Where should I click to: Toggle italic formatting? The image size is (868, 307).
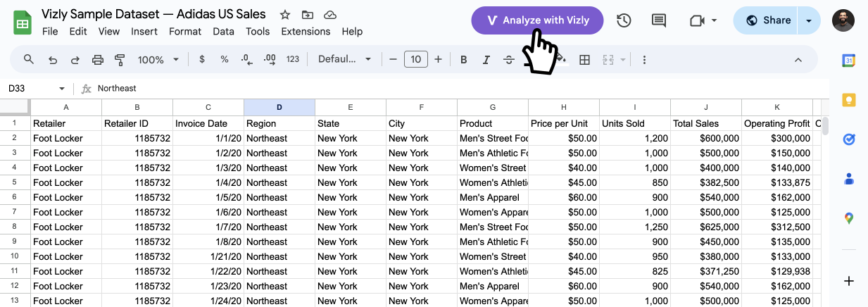(x=486, y=60)
